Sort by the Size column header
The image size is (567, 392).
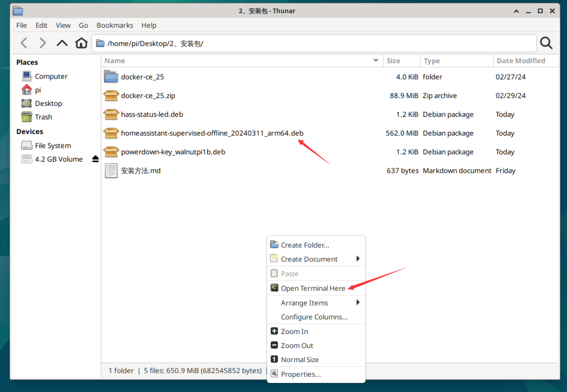(x=402, y=60)
